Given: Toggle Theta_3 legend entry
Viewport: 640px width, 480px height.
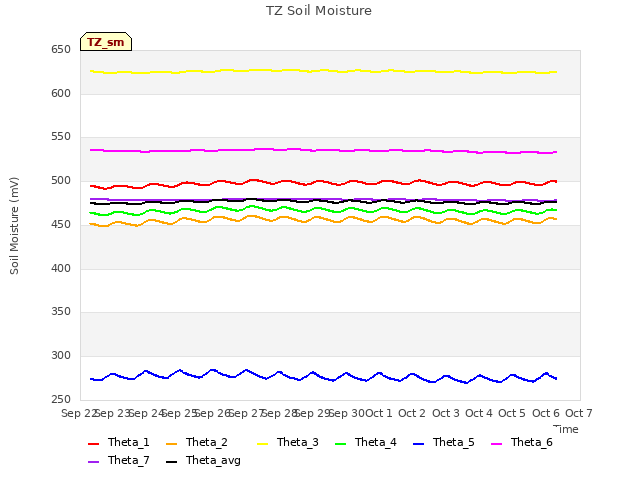Looking at the screenshot, I should pyautogui.click(x=288, y=442).
